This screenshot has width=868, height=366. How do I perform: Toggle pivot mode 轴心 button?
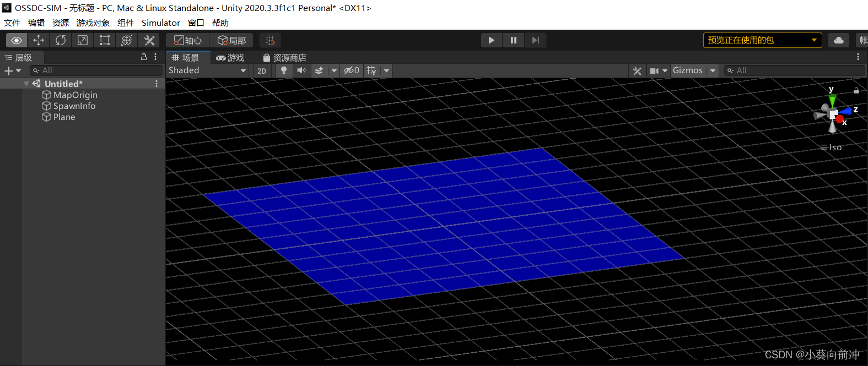[188, 40]
